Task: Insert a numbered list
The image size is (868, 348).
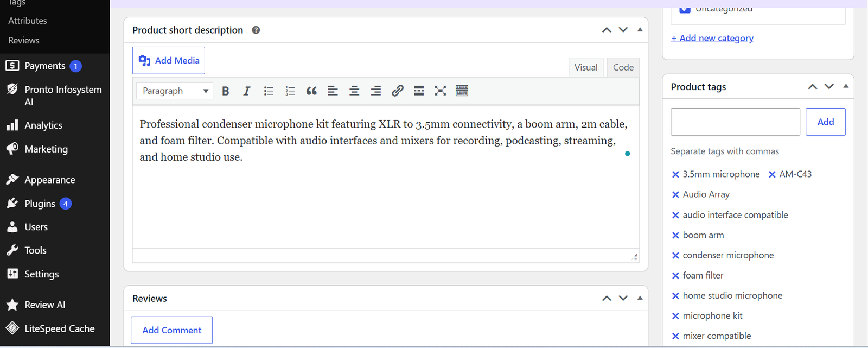Action: point(290,91)
